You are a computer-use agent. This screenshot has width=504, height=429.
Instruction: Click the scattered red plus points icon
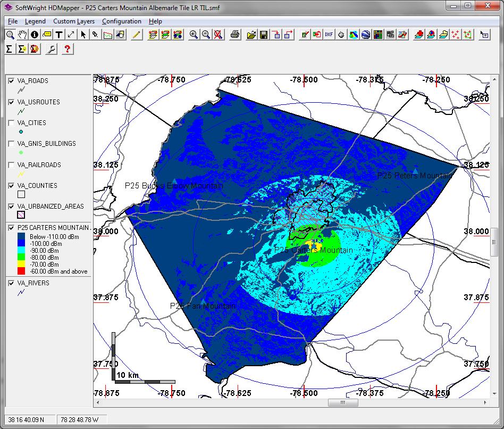coord(456,35)
